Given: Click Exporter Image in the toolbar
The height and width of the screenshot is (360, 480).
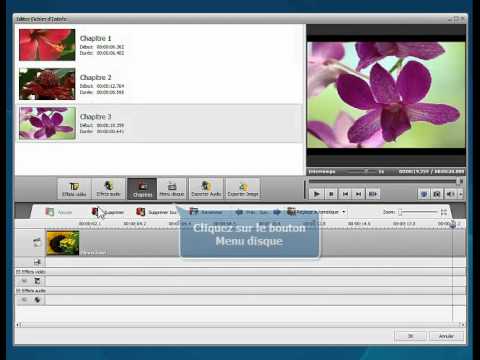Looking at the screenshot, I should click(x=243, y=189).
